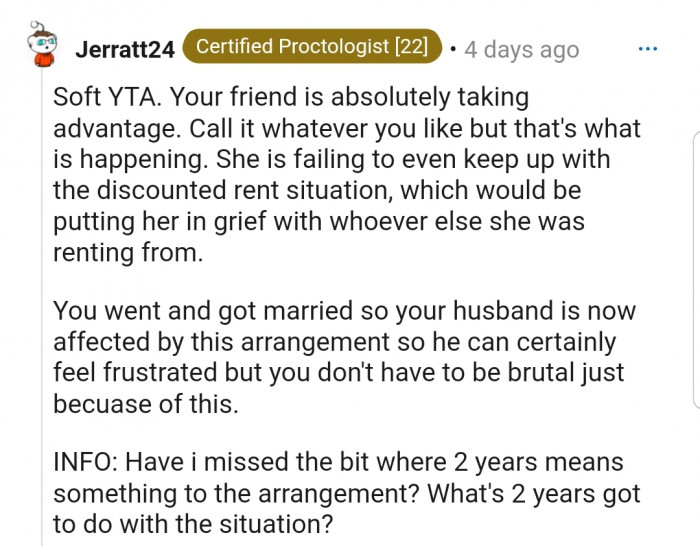Click the line 'to do with the situation?'
Viewport: 700px width, 546px height.
[193, 524]
